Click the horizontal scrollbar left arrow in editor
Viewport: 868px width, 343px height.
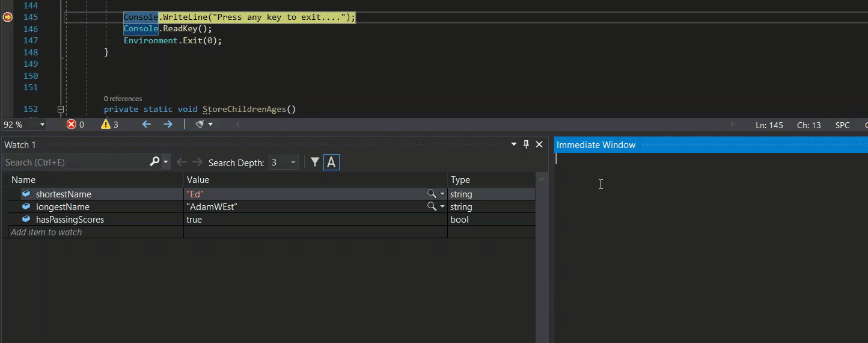click(x=238, y=125)
